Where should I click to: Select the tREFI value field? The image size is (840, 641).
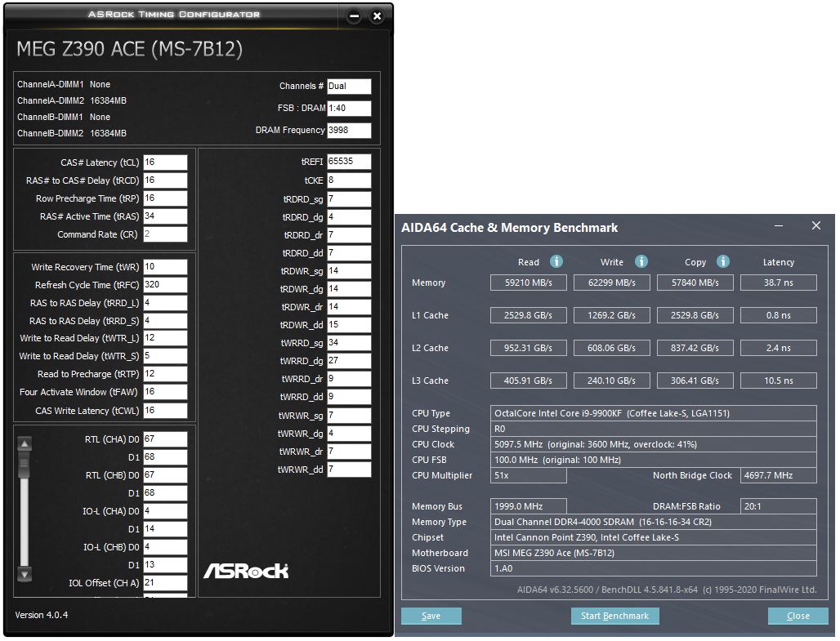click(x=350, y=161)
